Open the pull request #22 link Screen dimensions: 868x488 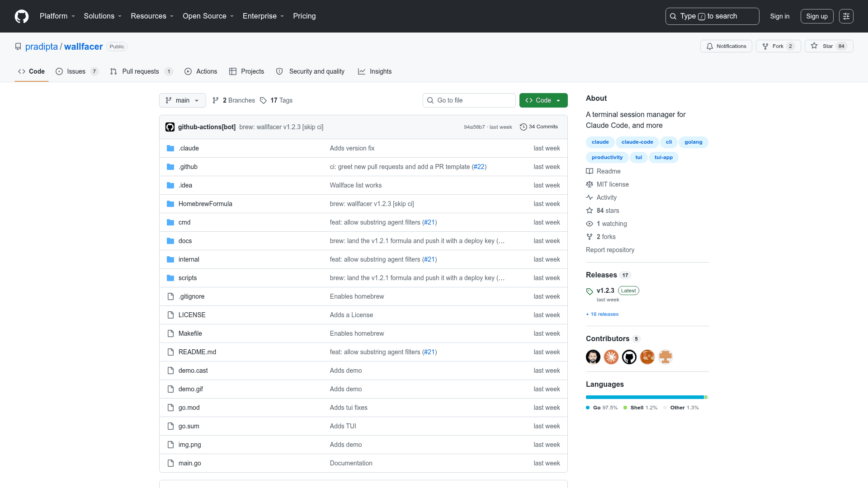[479, 167]
